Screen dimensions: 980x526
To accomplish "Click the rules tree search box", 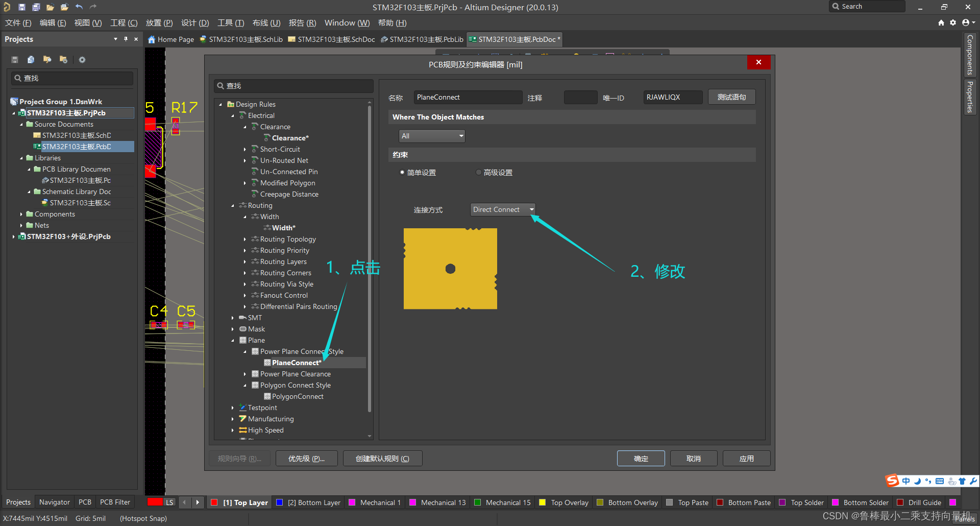I will pos(293,86).
